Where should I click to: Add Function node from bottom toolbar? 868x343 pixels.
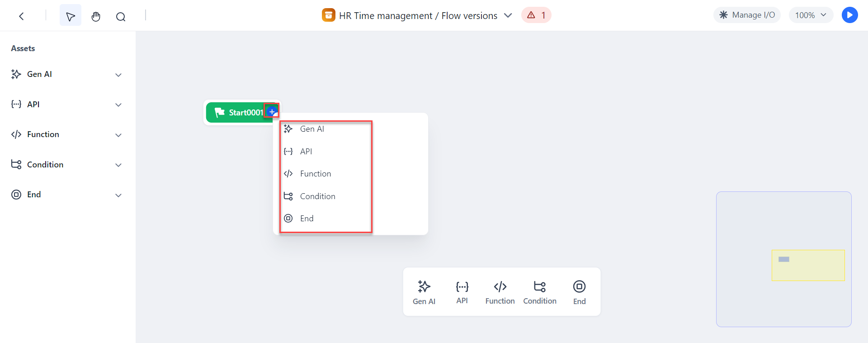tap(500, 292)
